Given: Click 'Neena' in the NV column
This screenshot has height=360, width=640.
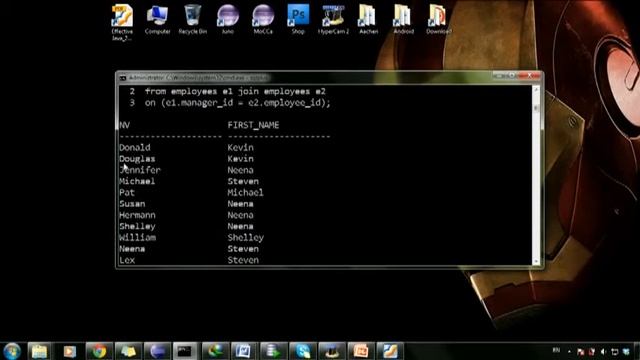Looking at the screenshot, I should 132,249.
